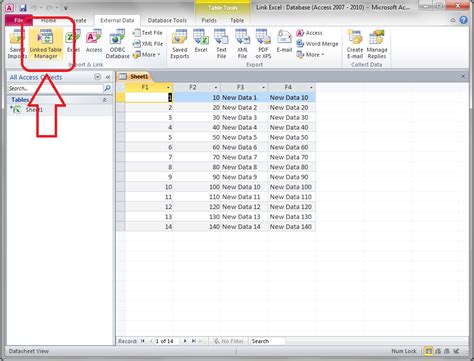Export to PDF or XPS
The width and height of the screenshot is (474, 361).
click(263, 44)
